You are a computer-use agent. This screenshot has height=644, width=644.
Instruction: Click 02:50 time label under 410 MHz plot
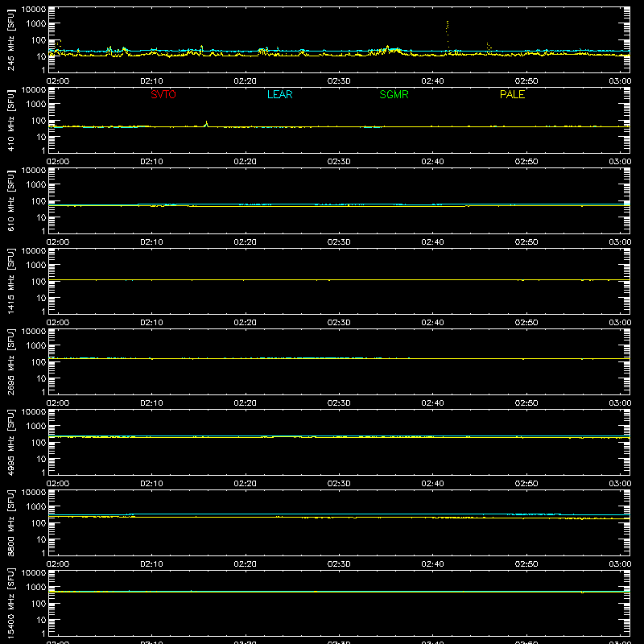(x=526, y=162)
